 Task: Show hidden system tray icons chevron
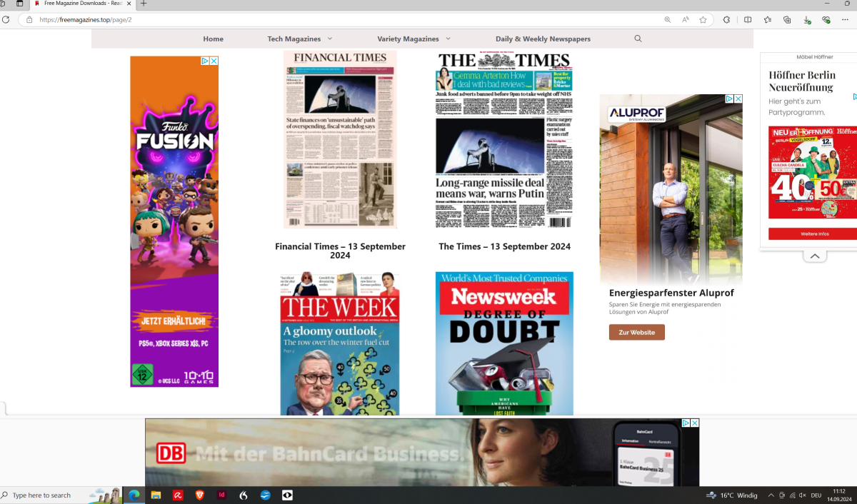point(771,495)
